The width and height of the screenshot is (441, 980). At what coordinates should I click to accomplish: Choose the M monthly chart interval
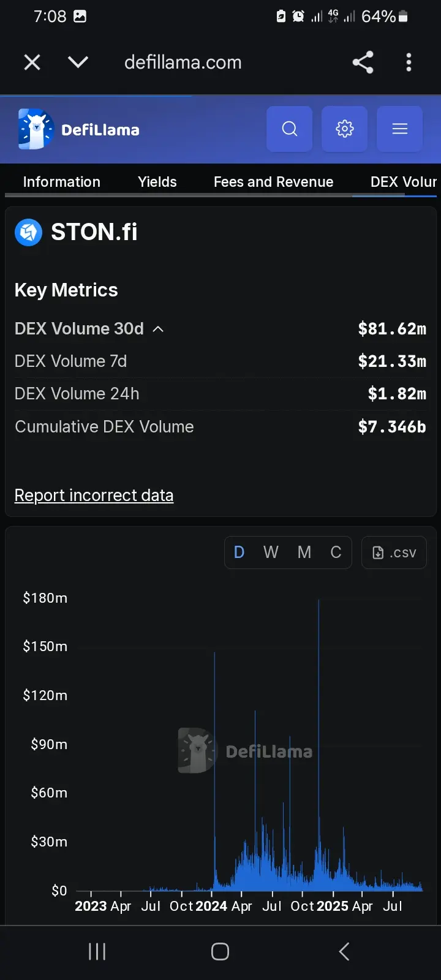pyautogui.click(x=304, y=552)
